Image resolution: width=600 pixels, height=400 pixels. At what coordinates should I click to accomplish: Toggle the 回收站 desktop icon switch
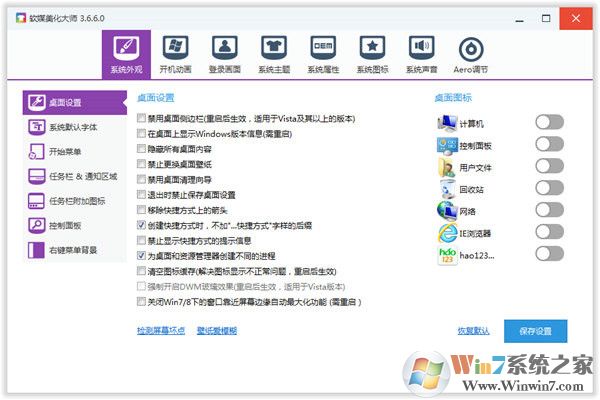[x=549, y=188]
